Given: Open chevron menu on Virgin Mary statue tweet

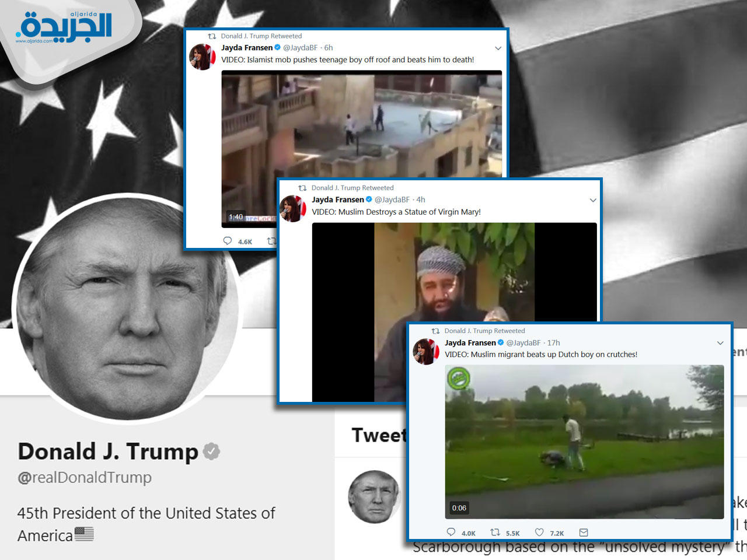Looking at the screenshot, I should [x=593, y=200].
